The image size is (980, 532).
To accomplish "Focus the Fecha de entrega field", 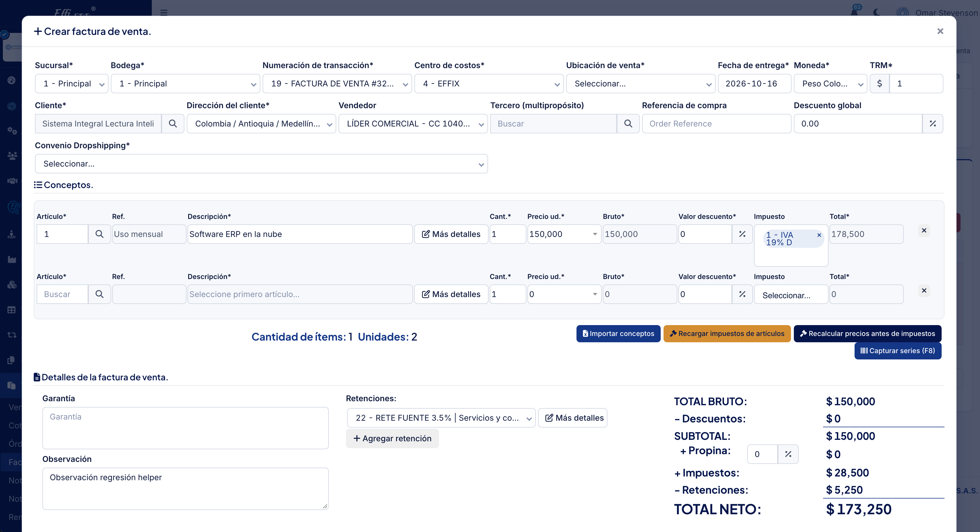I will [x=754, y=84].
